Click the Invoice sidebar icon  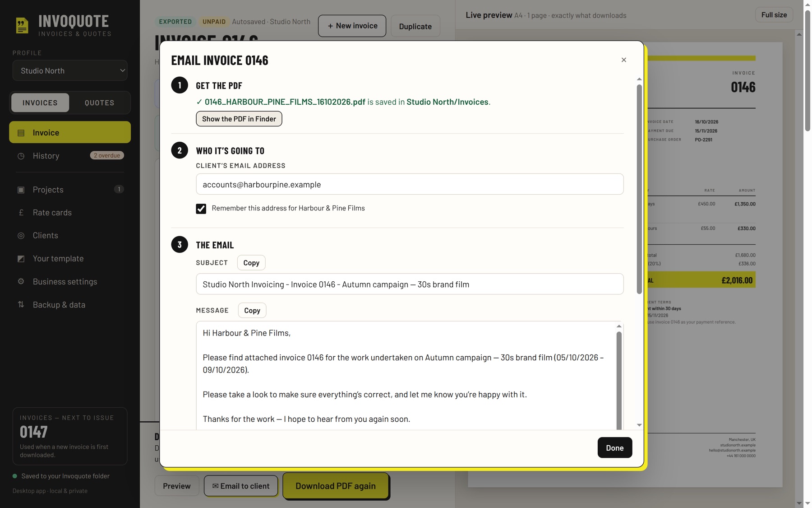click(21, 133)
